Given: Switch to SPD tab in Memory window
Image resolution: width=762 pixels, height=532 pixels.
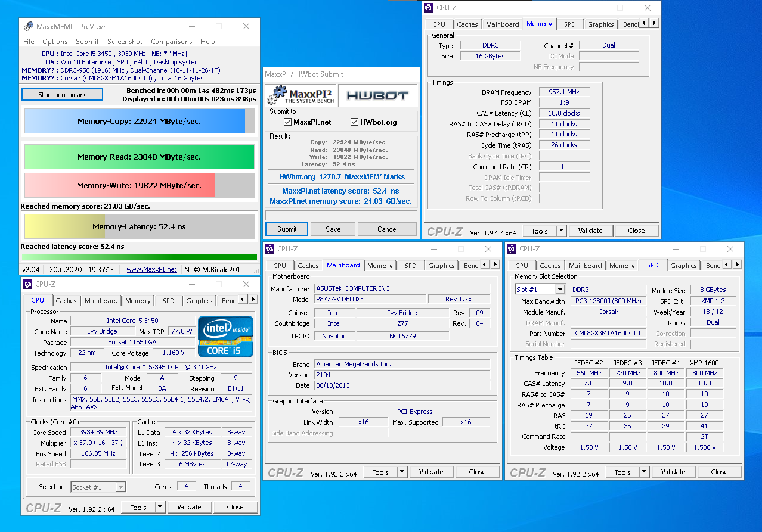Looking at the screenshot, I should click(570, 24).
